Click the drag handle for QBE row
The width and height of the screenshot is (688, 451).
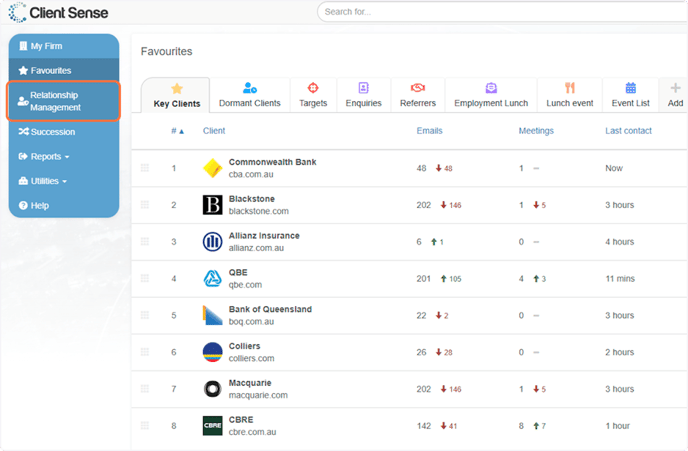(145, 279)
